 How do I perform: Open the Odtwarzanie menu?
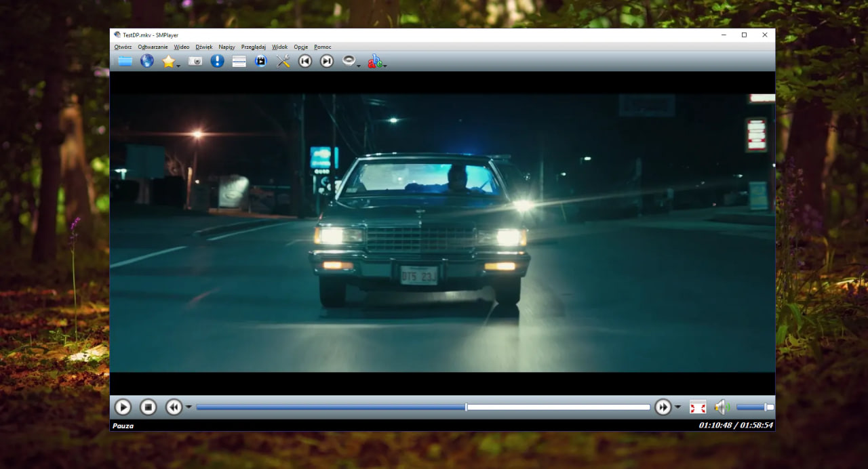pos(153,47)
